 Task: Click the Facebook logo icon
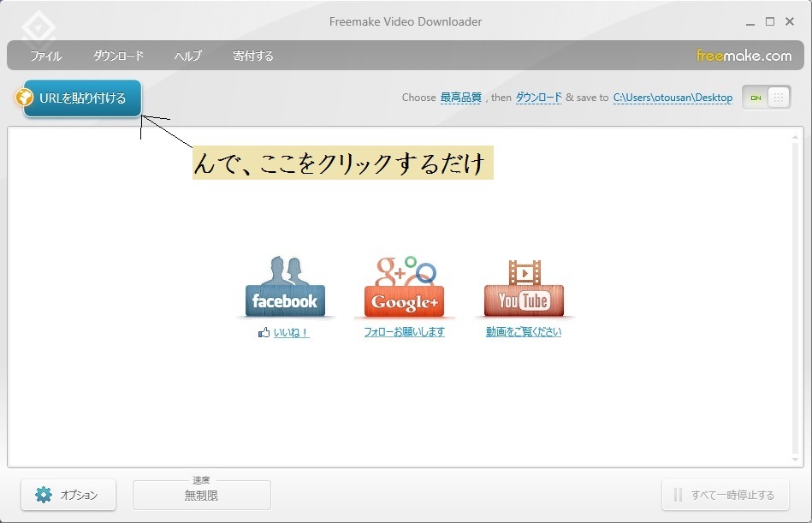[285, 287]
